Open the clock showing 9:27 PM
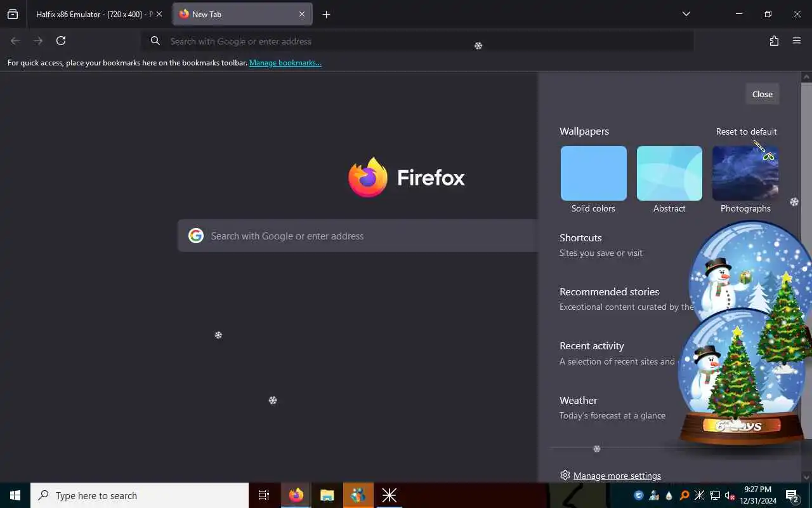812x508 pixels. (x=757, y=495)
